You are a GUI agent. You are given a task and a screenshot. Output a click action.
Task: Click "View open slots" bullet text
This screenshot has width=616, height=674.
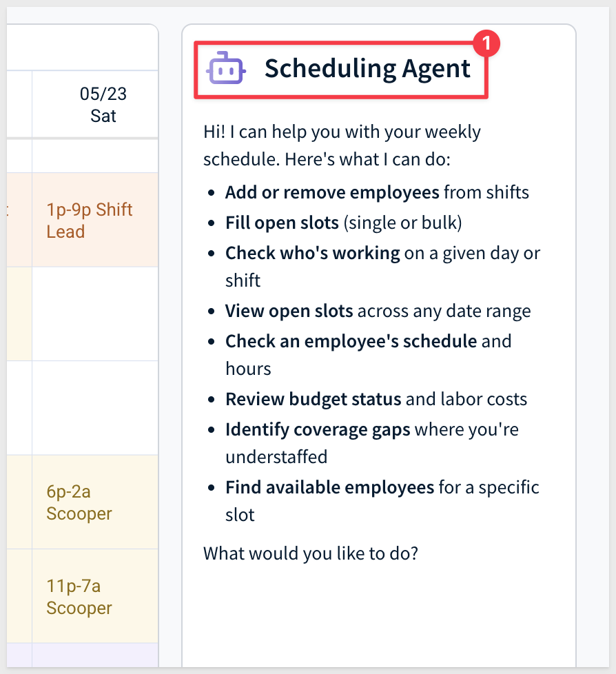289,311
